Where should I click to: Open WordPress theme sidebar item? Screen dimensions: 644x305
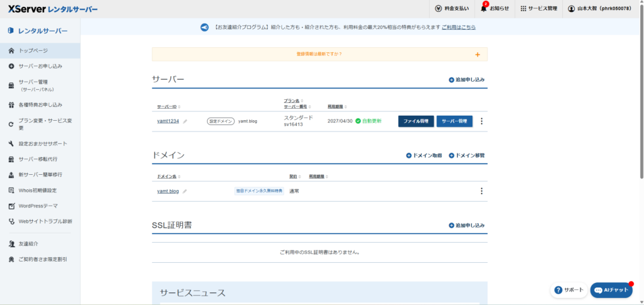[38, 206]
